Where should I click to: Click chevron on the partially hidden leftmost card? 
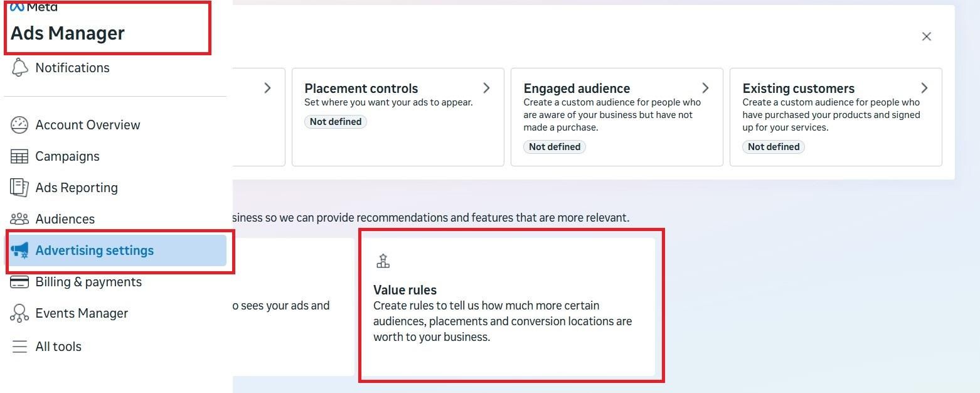click(x=267, y=88)
